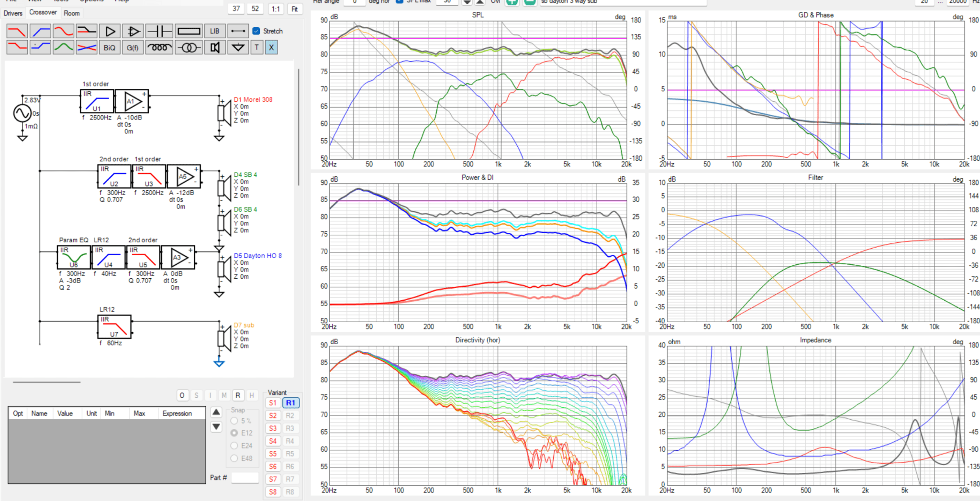Click the Expression column header

pyautogui.click(x=182, y=414)
